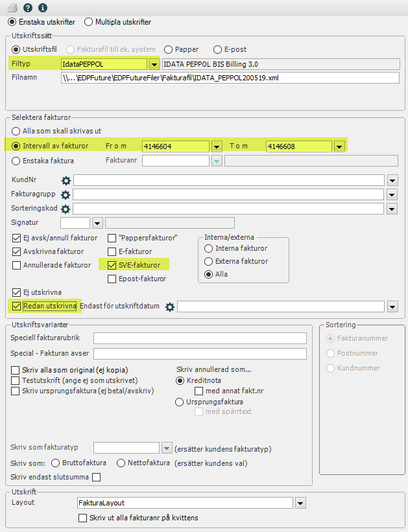Toggle Redan utskrivna checkbox

[16, 306]
